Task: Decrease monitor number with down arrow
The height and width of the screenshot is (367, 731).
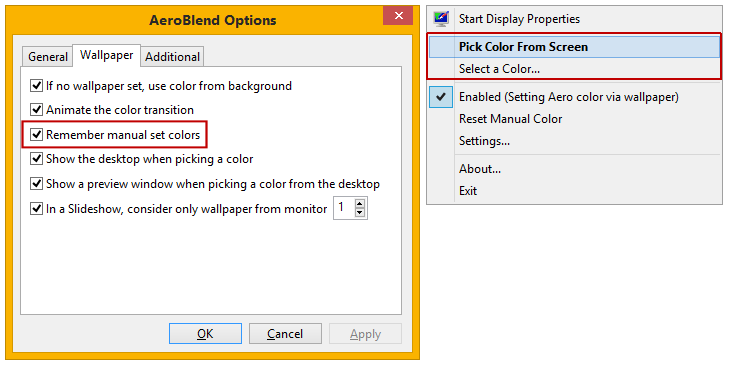Action: pyautogui.click(x=359, y=213)
